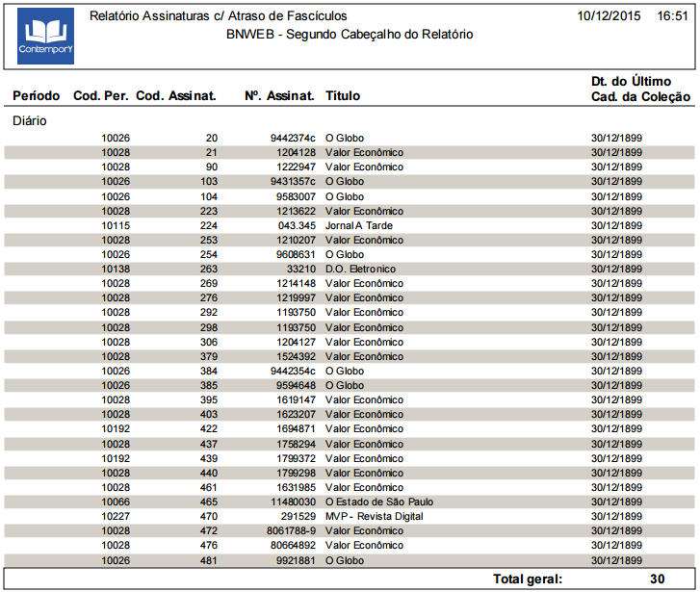700x592 pixels.
Task: Click 'Dt. do Último Cad. da Coleção' header
Action: click(640, 89)
